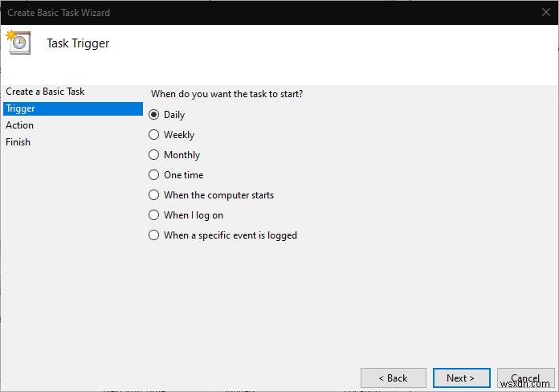Click the clock task icon in the header

[18, 43]
